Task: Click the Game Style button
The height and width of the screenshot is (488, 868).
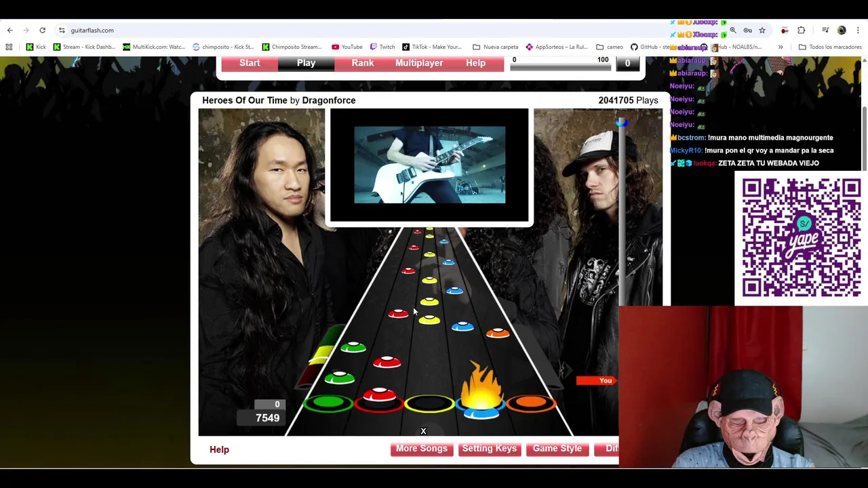Action: (x=557, y=449)
